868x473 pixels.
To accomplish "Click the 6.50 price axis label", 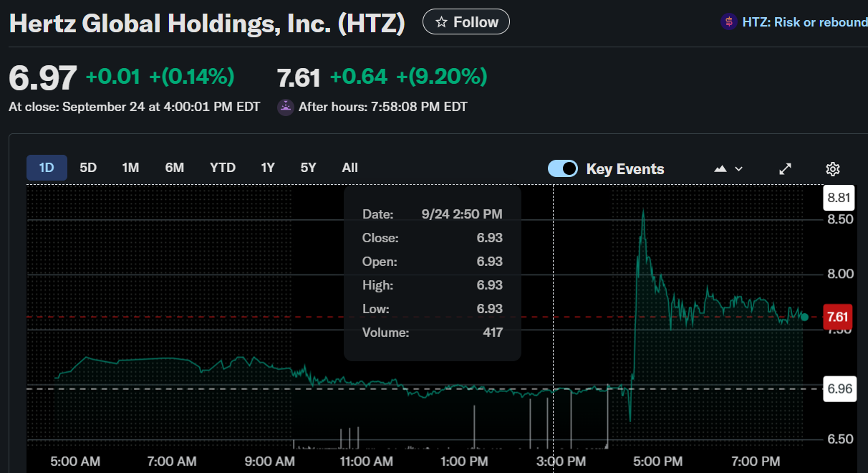I will tap(840, 439).
